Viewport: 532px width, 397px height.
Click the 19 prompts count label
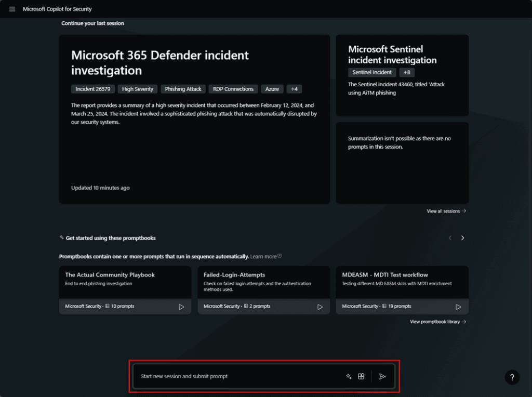pos(400,306)
